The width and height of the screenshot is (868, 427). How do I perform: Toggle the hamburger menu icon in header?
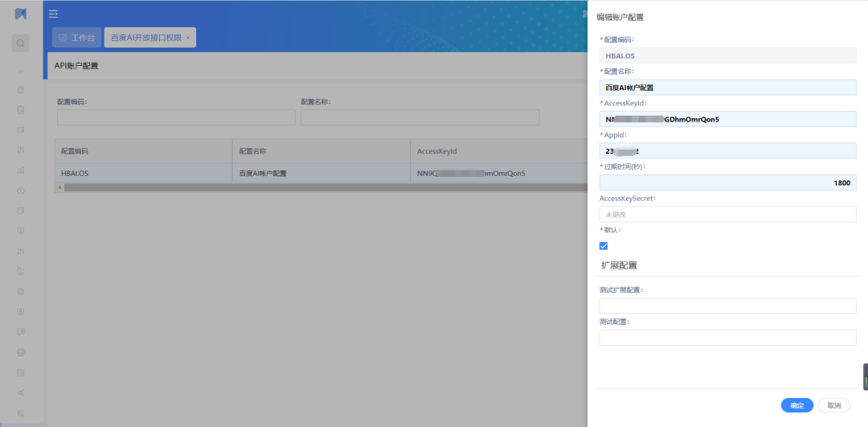(53, 14)
